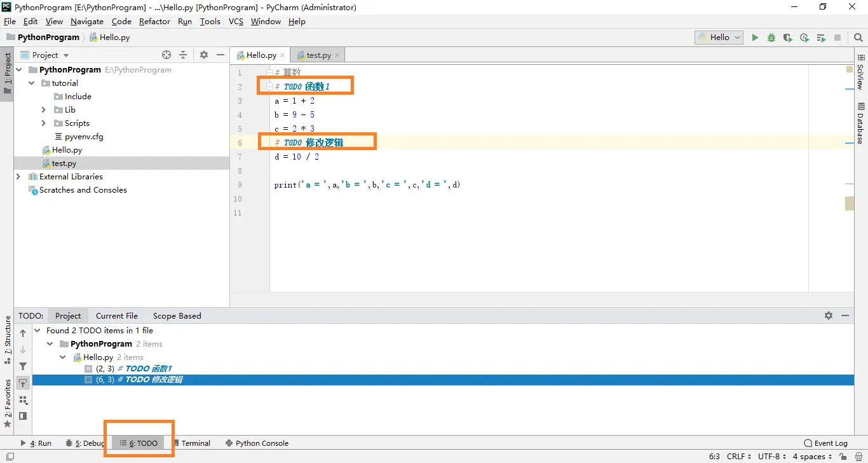Viewport: 868px width, 463px height.
Task: Start debugging with the bug icon
Action: (771, 38)
